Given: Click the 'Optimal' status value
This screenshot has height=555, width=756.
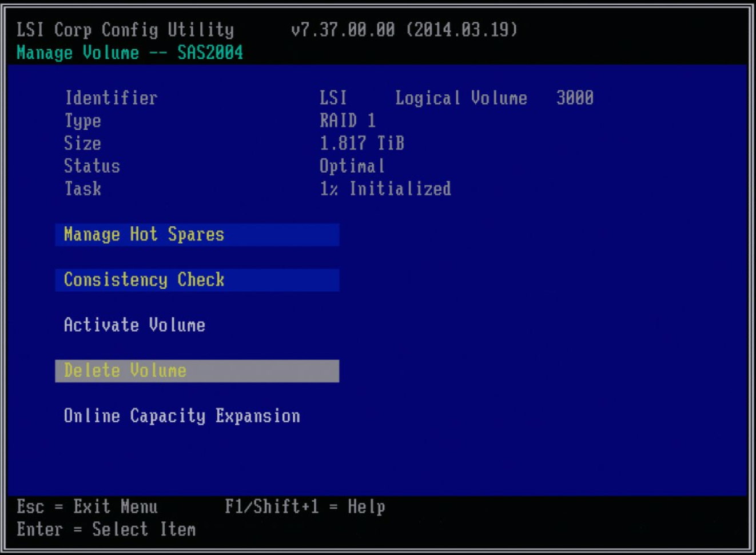Looking at the screenshot, I should [x=352, y=166].
